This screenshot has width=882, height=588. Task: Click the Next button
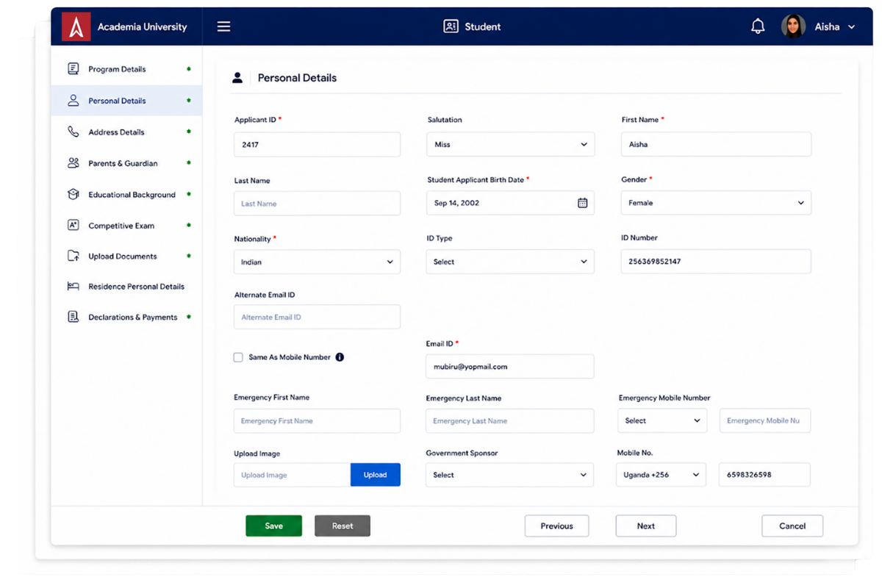646,526
